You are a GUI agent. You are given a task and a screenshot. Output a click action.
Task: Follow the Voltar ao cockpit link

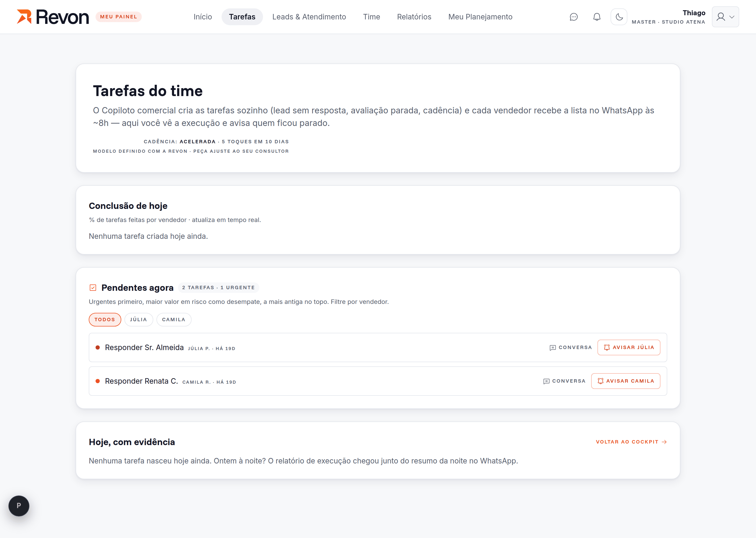click(631, 442)
